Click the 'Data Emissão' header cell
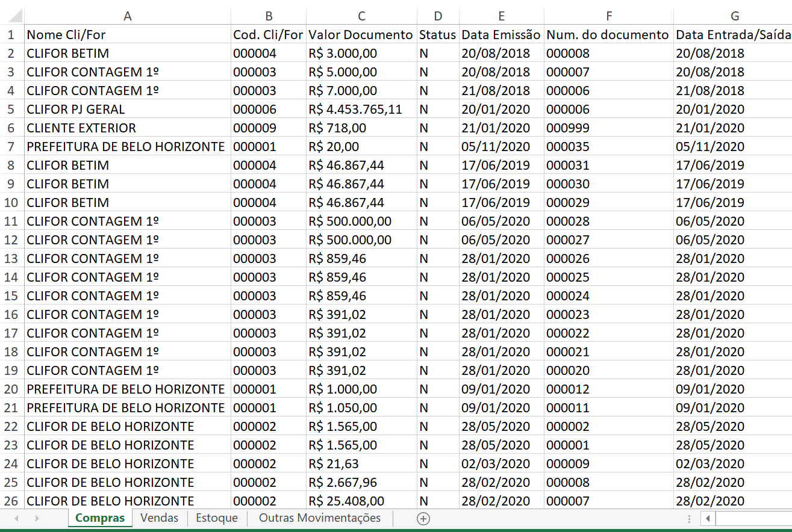The height and width of the screenshot is (532, 792). [x=502, y=35]
